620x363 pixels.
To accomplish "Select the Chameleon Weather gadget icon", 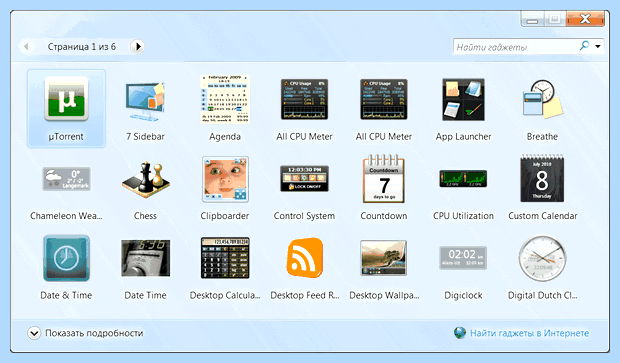I will pos(66,179).
